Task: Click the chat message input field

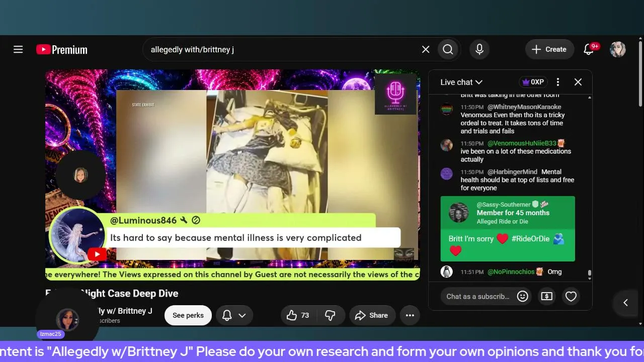Action: [x=478, y=297]
